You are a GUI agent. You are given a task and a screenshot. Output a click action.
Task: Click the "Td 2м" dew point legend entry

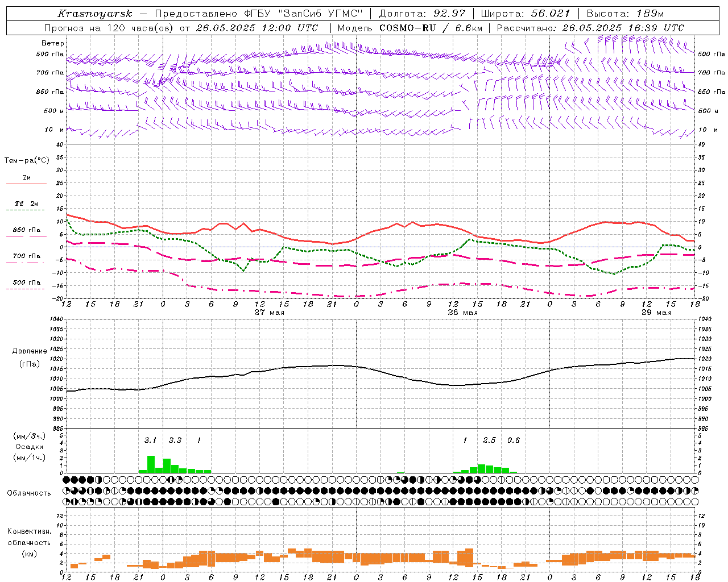click(x=27, y=203)
